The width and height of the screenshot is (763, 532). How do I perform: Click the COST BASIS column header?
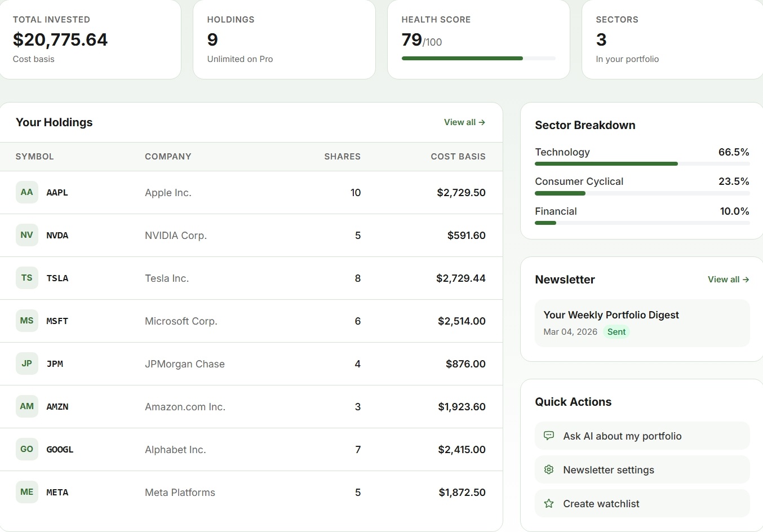[x=458, y=157]
